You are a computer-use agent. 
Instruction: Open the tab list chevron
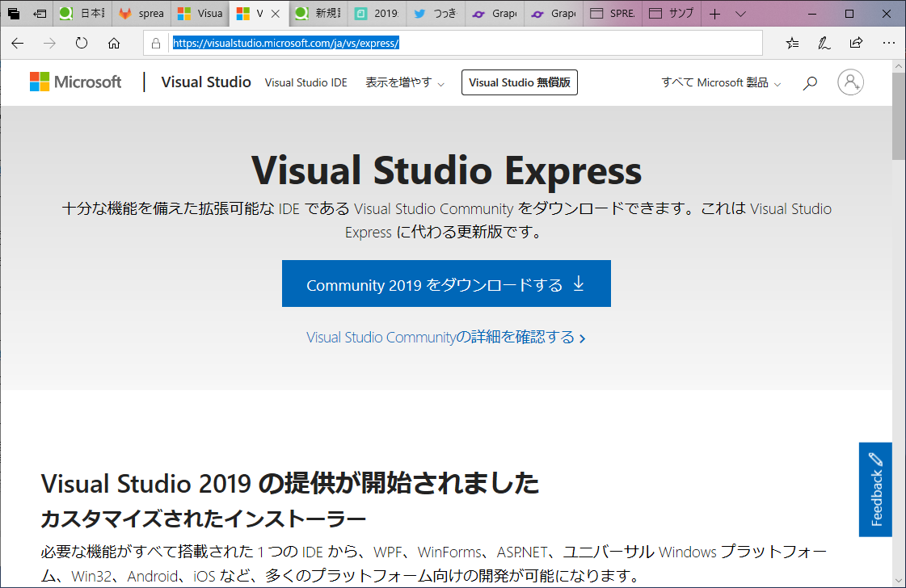pos(741,13)
